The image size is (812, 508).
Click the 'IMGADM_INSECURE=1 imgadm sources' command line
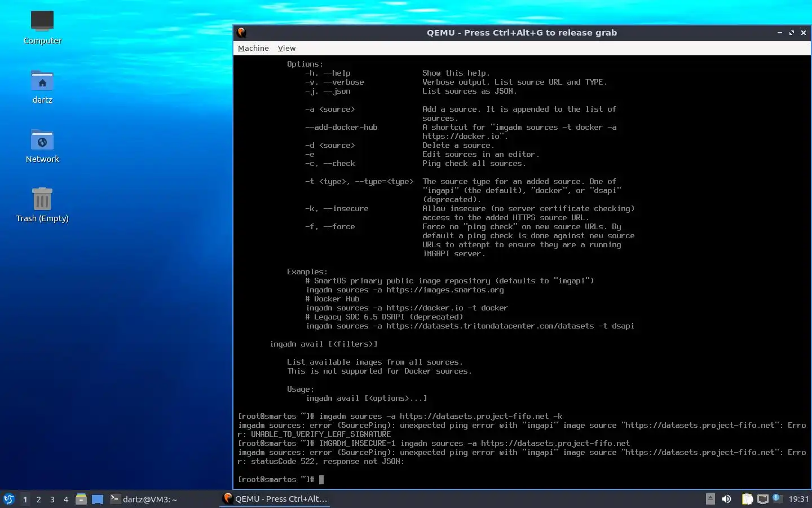point(434,443)
